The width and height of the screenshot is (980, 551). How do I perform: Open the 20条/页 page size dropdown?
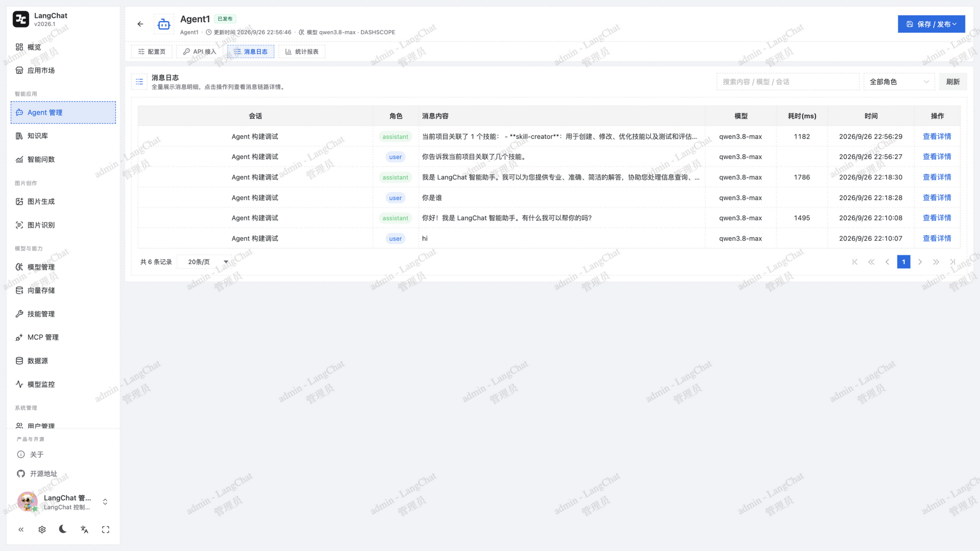click(205, 262)
